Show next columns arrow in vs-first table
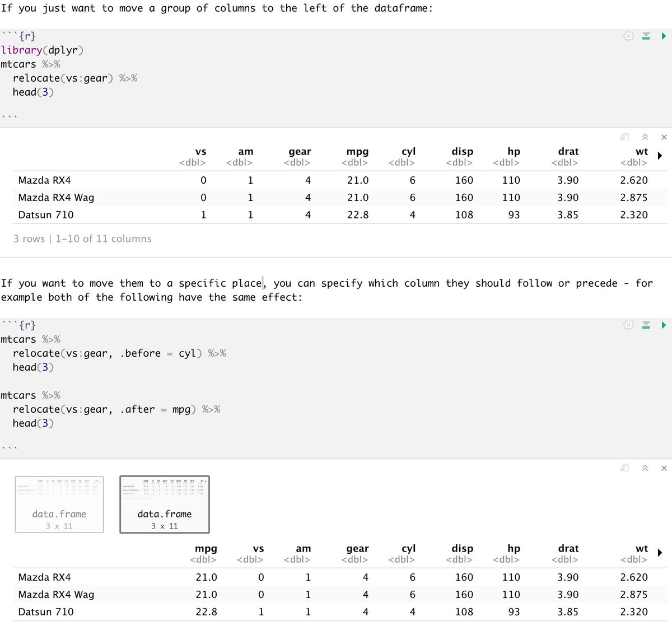This screenshot has width=672, height=626. [660, 156]
